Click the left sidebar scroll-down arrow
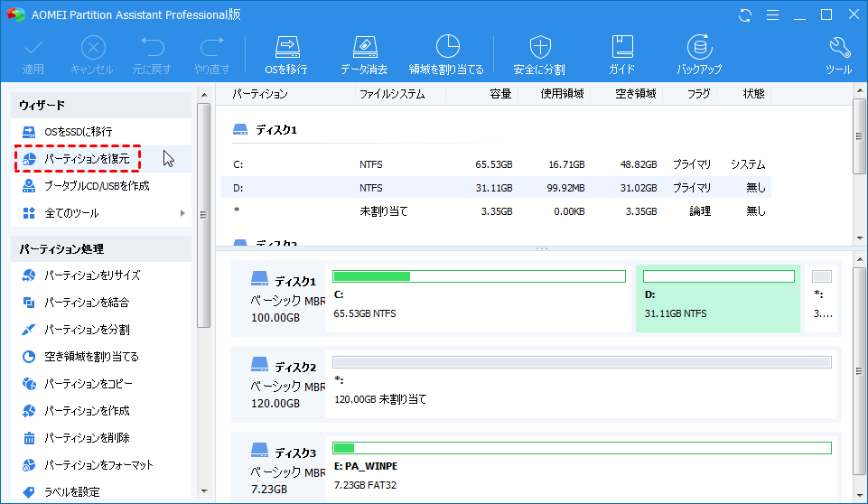The image size is (868, 504). click(x=204, y=490)
